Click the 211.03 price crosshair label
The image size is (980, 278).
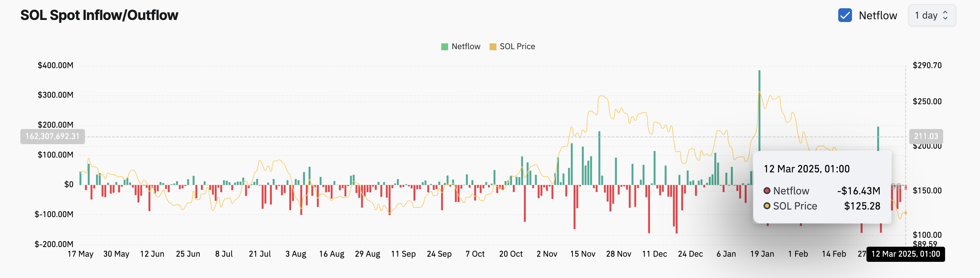(926, 136)
